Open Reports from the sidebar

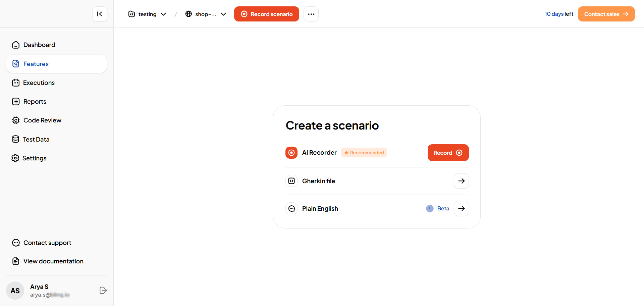coord(35,102)
